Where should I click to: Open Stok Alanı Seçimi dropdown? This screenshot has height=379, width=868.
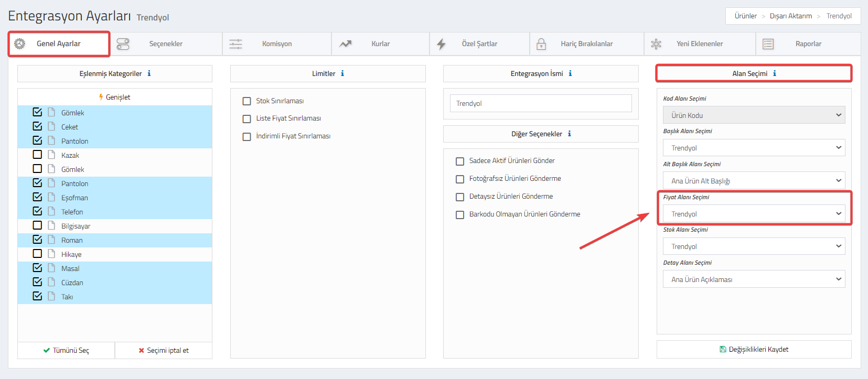click(x=754, y=246)
